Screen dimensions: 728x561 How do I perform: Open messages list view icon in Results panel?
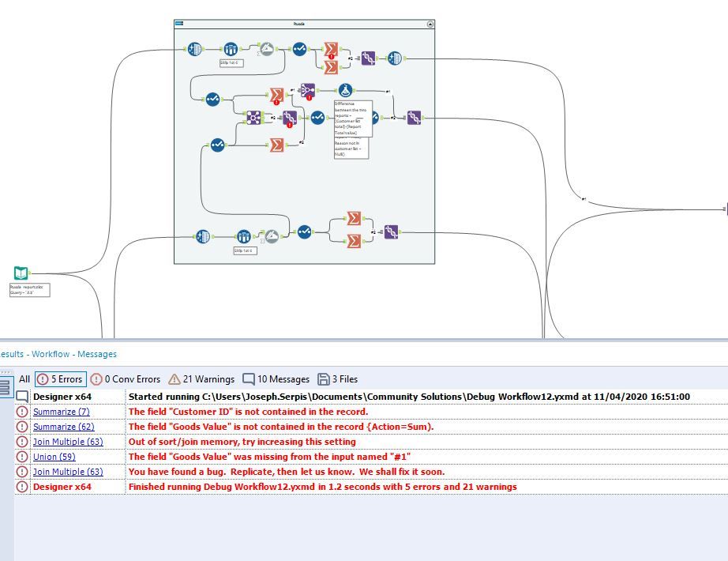pyautogui.click(x=5, y=386)
